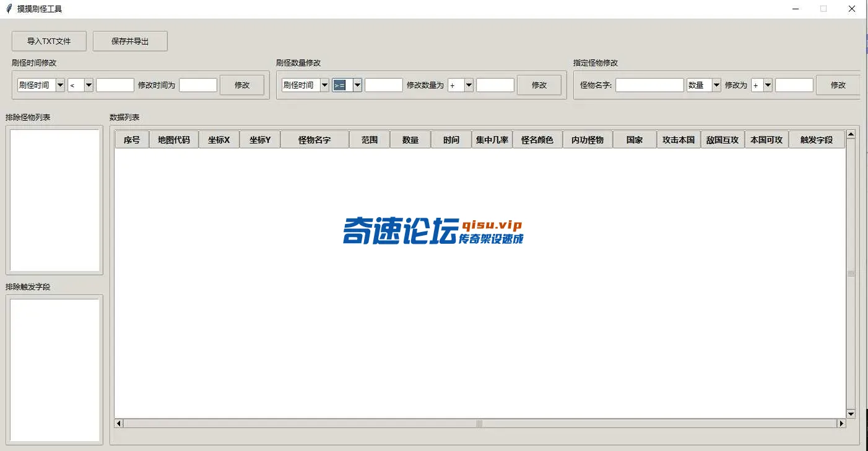Click the horizontal scrollbar thumb grip

click(x=479, y=424)
